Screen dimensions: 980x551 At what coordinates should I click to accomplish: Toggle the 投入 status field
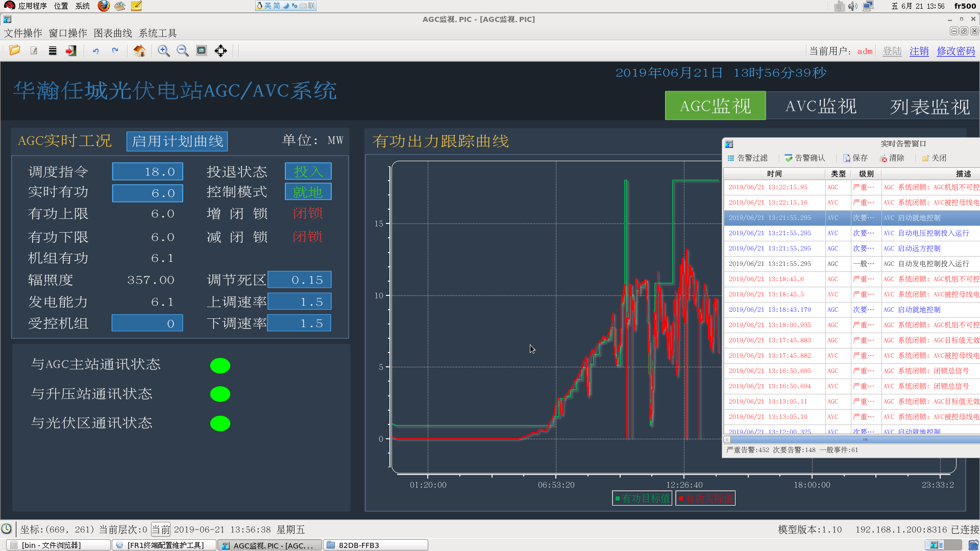point(308,171)
